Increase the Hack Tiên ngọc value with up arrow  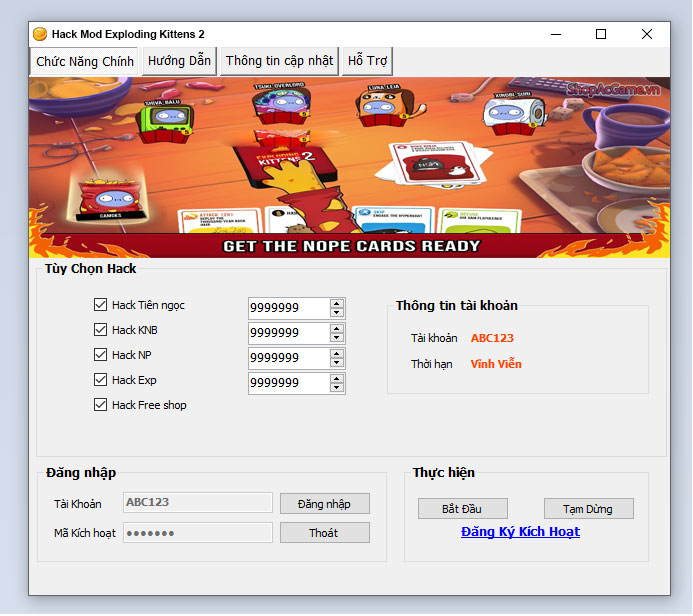coord(337,304)
